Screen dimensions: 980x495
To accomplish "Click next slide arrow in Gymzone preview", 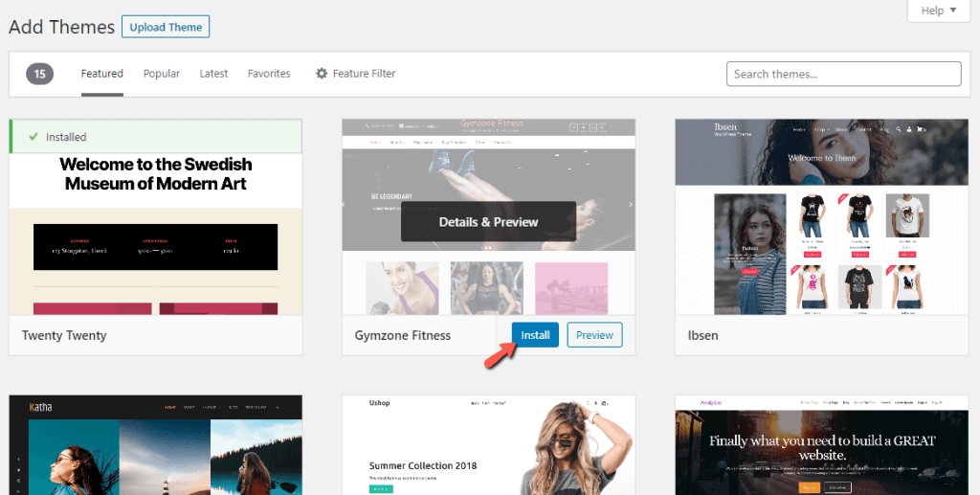I will click(630, 204).
